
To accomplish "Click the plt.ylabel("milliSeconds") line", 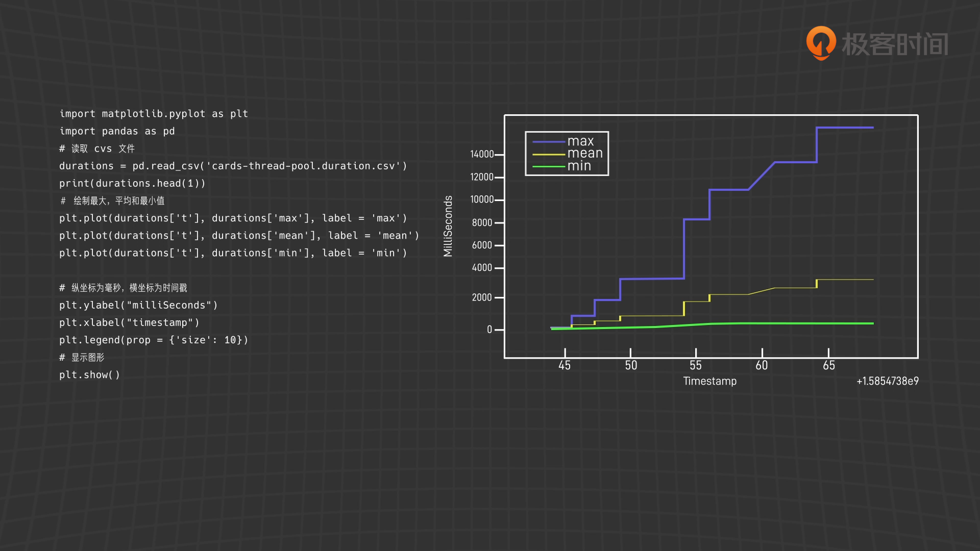I will coord(138,305).
